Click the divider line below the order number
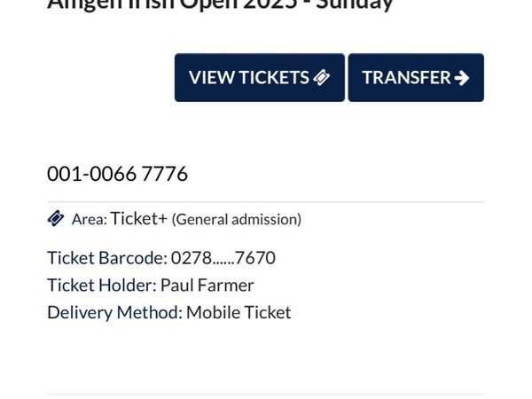The width and height of the screenshot is (532, 399). (x=266, y=202)
